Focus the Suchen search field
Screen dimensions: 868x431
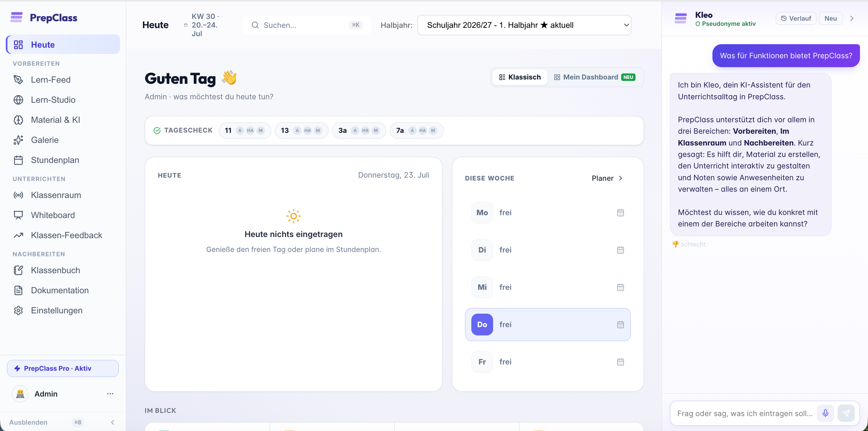pos(307,25)
